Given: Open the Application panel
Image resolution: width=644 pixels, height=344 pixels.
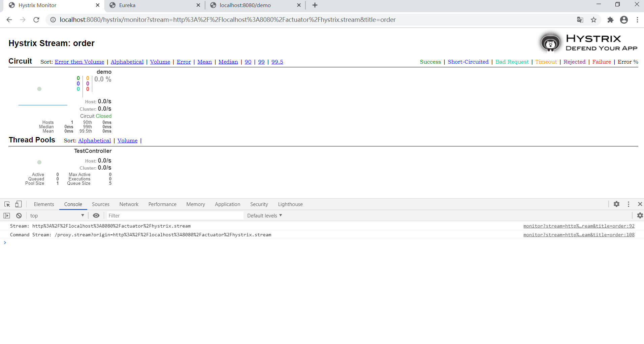Looking at the screenshot, I should pos(228,204).
